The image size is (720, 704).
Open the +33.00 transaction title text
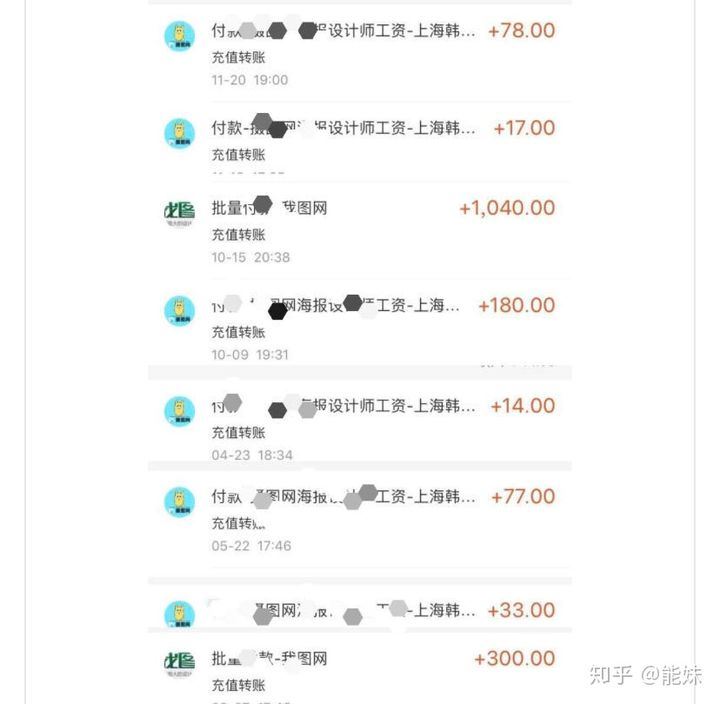(343, 611)
